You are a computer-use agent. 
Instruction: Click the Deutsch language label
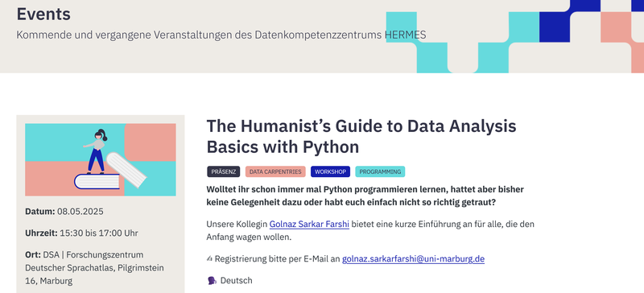236,281
